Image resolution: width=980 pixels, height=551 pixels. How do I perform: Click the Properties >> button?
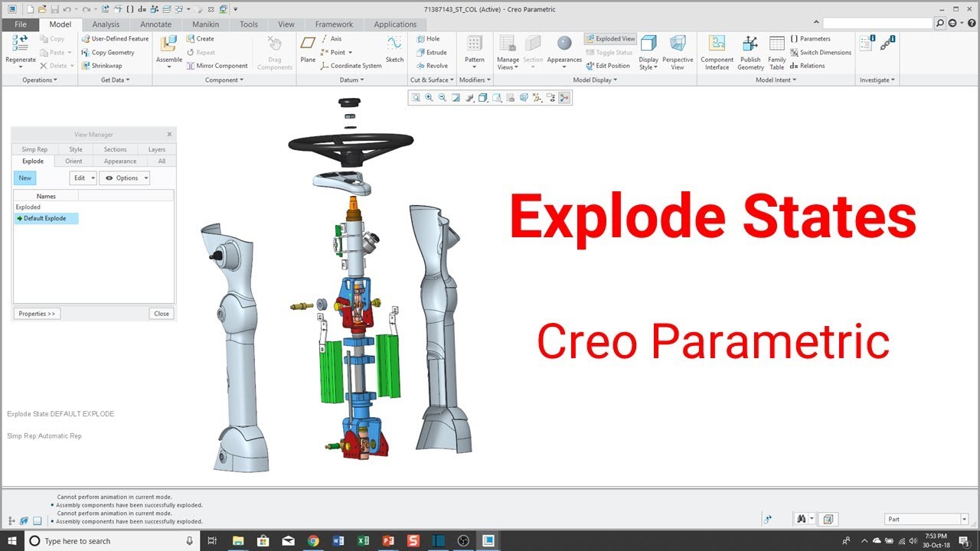[x=37, y=314]
